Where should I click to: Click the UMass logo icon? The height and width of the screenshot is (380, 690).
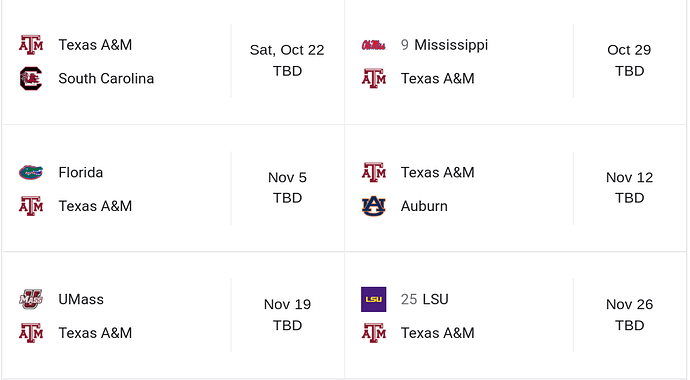(x=31, y=300)
